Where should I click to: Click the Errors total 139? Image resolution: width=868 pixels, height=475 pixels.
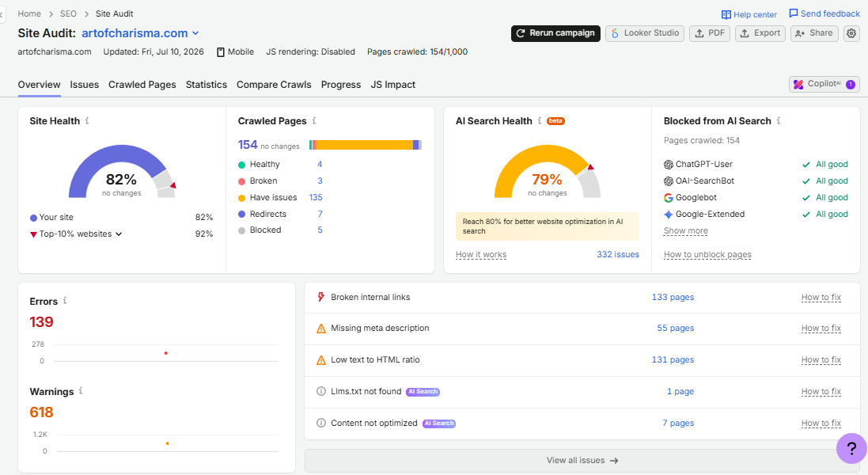[x=41, y=322]
